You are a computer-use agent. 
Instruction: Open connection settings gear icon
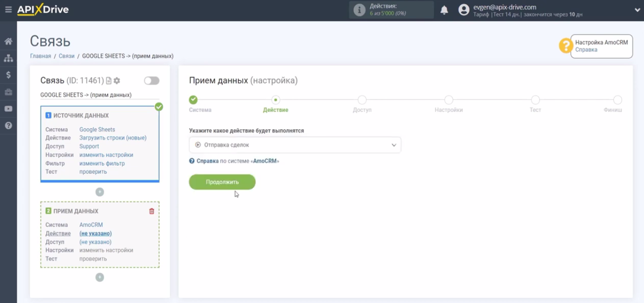(x=117, y=81)
